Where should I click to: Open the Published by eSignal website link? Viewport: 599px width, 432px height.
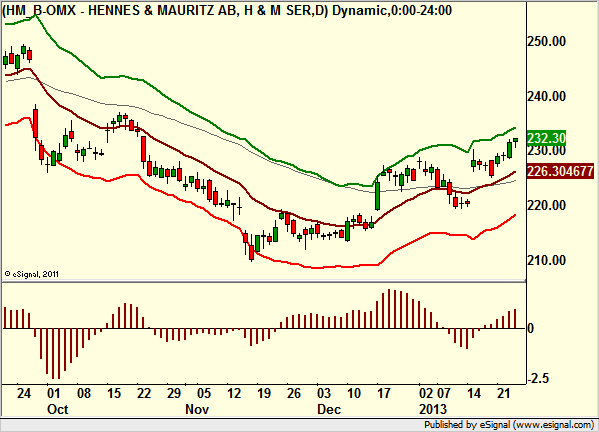pyautogui.click(x=509, y=425)
